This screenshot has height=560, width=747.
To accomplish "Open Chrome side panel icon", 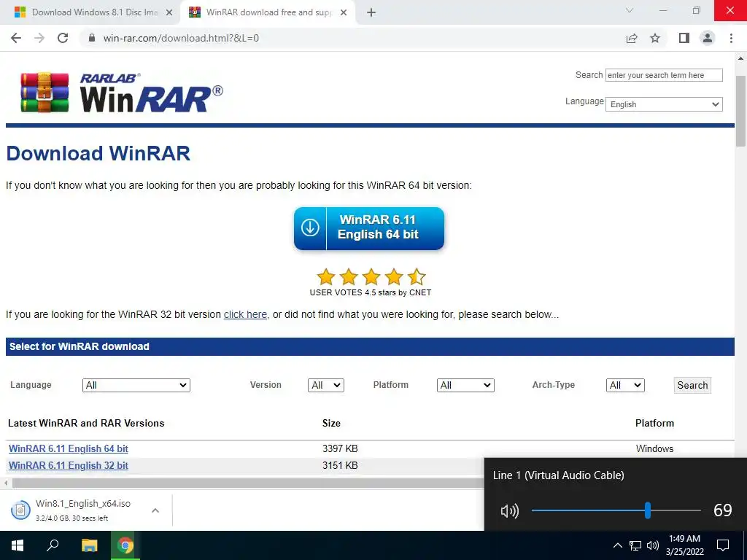I will point(684,38).
